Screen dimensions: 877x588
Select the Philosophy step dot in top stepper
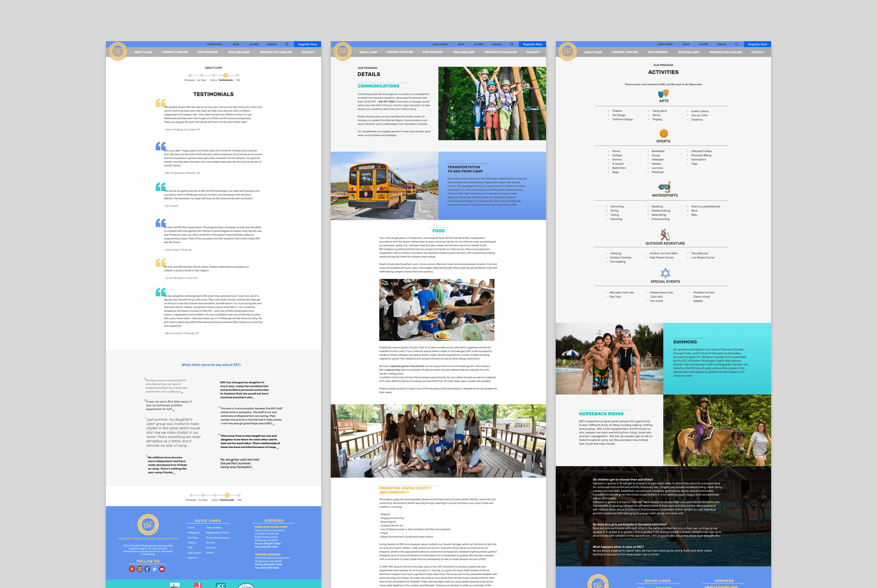[x=190, y=75]
